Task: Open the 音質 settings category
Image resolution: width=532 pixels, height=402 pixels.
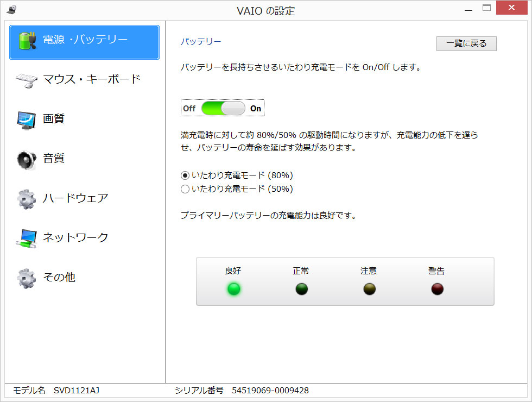Action: [x=85, y=160]
